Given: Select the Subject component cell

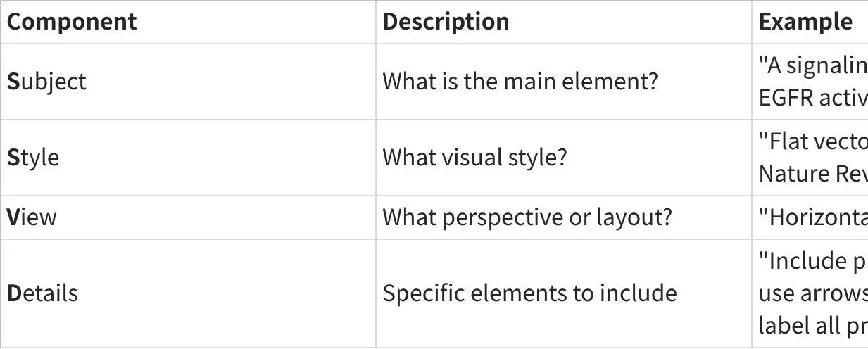Looking at the screenshot, I should pos(46,82).
